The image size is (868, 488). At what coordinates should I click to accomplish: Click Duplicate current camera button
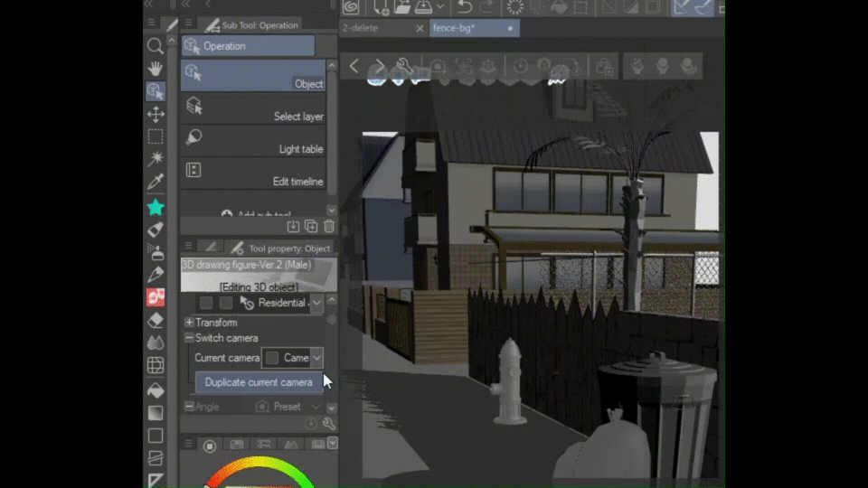pyautogui.click(x=259, y=382)
